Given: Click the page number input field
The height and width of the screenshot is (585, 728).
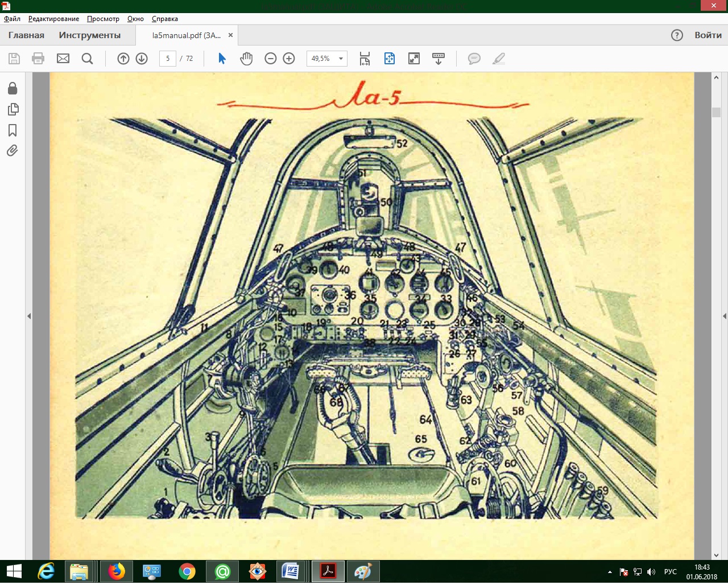Looking at the screenshot, I should point(168,59).
